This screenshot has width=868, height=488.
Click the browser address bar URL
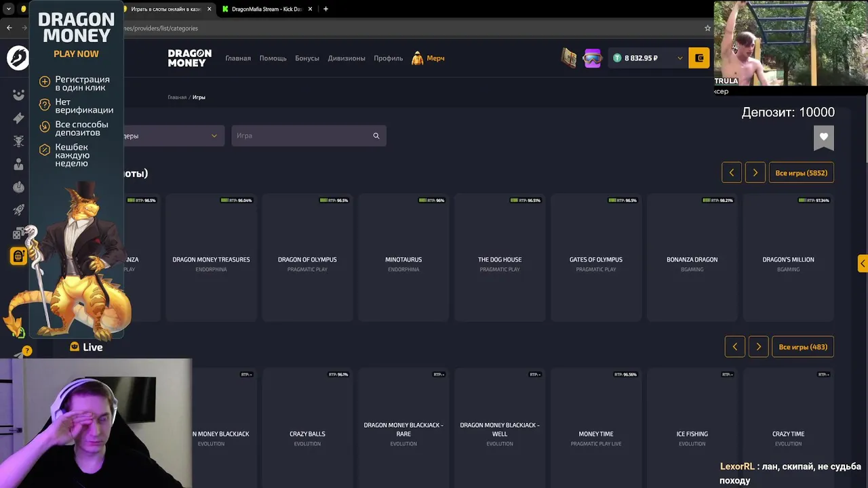[160, 28]
